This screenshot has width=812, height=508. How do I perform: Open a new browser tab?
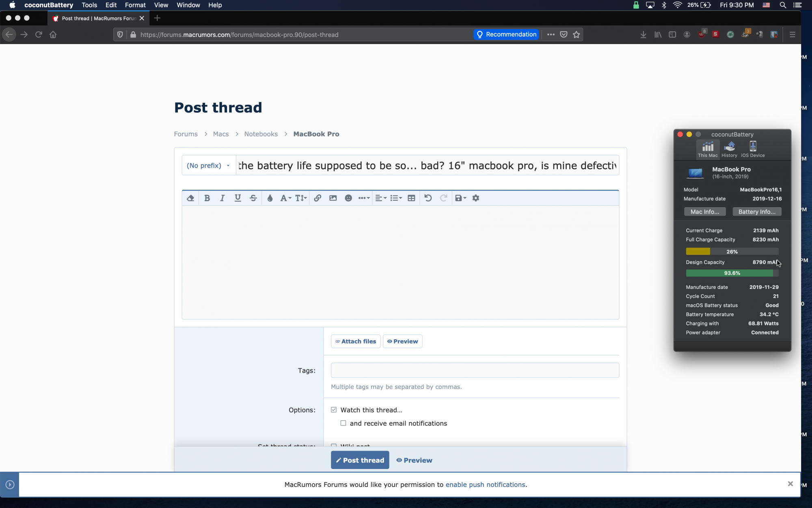(x=158, y=18)
